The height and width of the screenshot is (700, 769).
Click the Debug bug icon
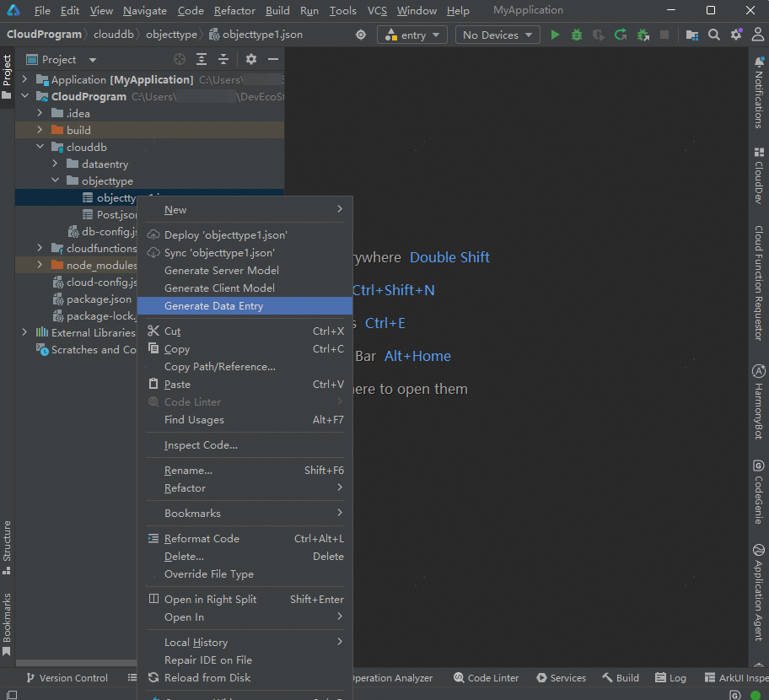pos(577,35)
